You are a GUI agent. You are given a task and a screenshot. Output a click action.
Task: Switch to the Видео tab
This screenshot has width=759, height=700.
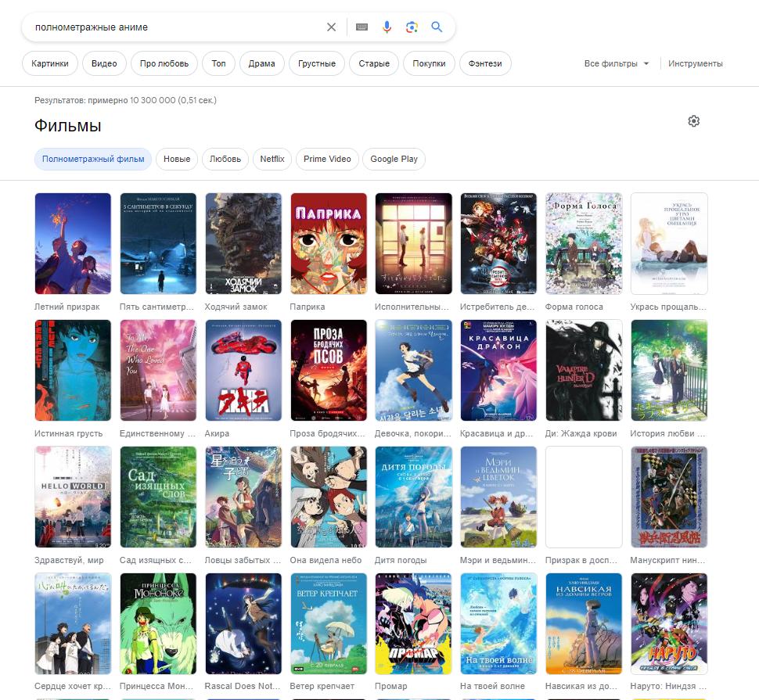point(104,63)
